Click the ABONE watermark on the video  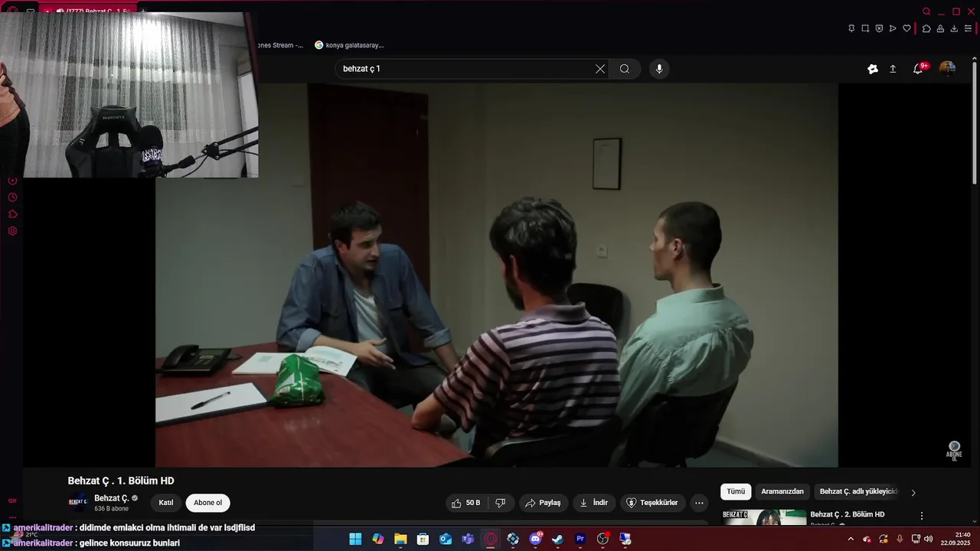tap(954, 450)
